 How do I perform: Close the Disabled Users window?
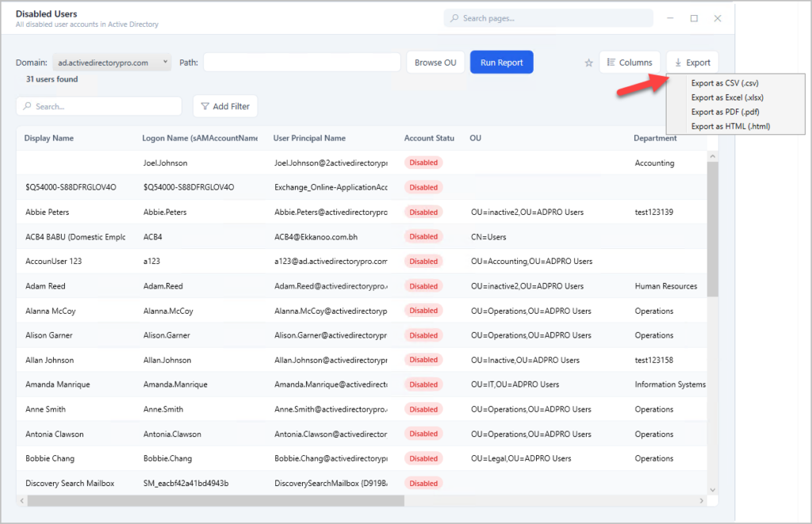[x=717, y=18]
